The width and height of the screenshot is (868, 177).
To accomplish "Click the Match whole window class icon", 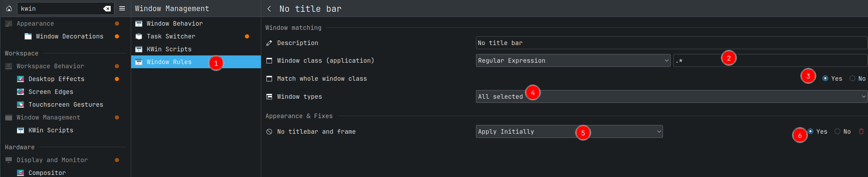I will [x=269, y=79].
